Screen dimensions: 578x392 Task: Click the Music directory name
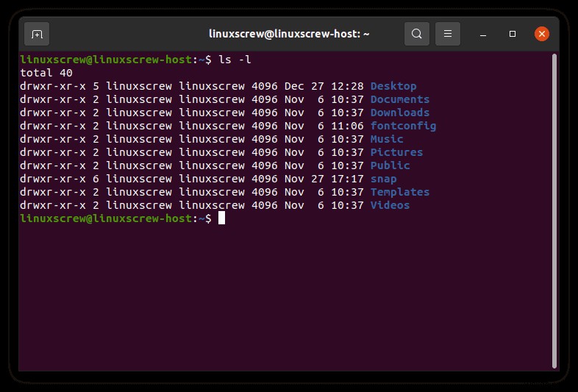click(x=387, y=140)
